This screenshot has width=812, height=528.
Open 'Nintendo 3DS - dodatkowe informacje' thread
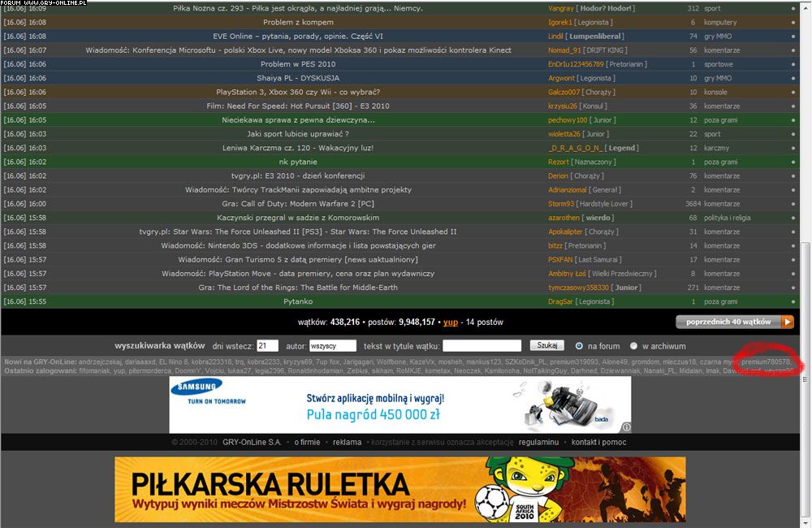pos(298,246)
